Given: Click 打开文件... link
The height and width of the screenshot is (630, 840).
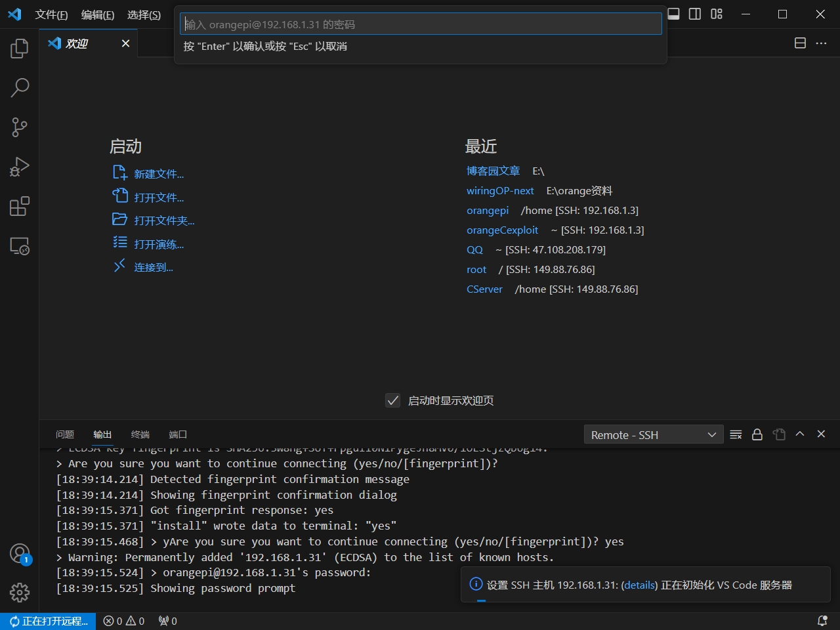Looking at the screenshot, I should [x=159, y=198].
